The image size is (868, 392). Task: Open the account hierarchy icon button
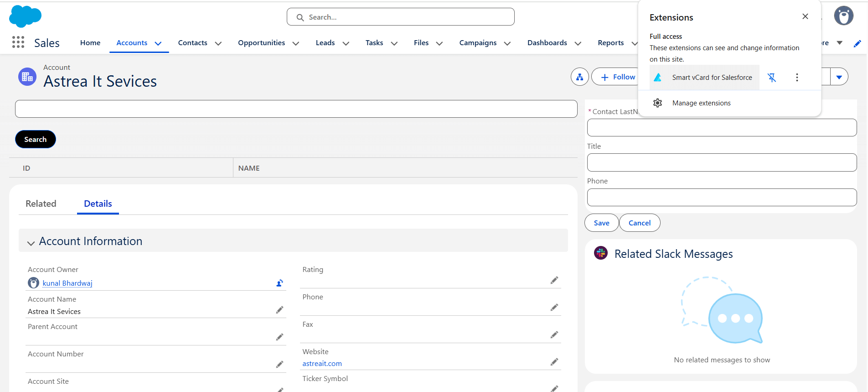pyautogui.click(x=579, y=77)
